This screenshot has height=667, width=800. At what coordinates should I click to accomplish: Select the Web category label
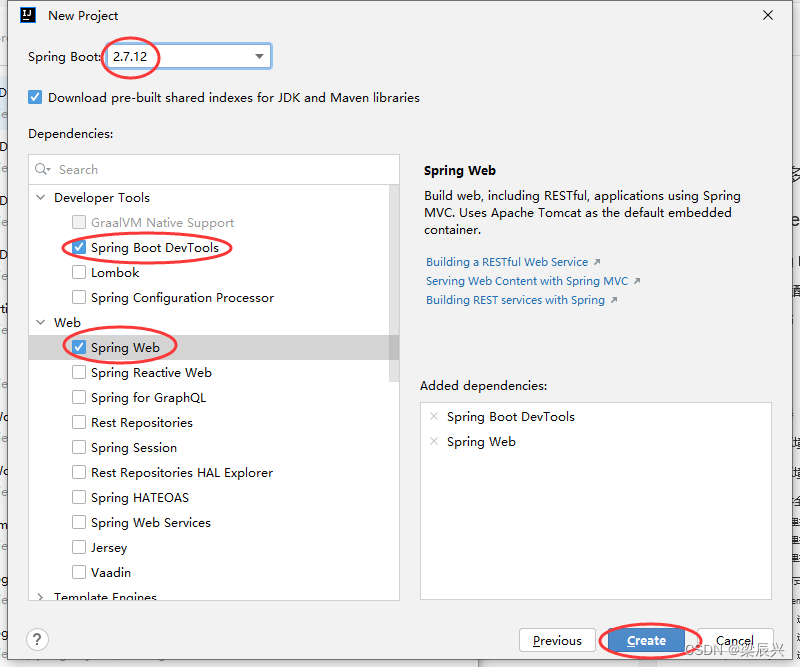click(x=67, y=323)
